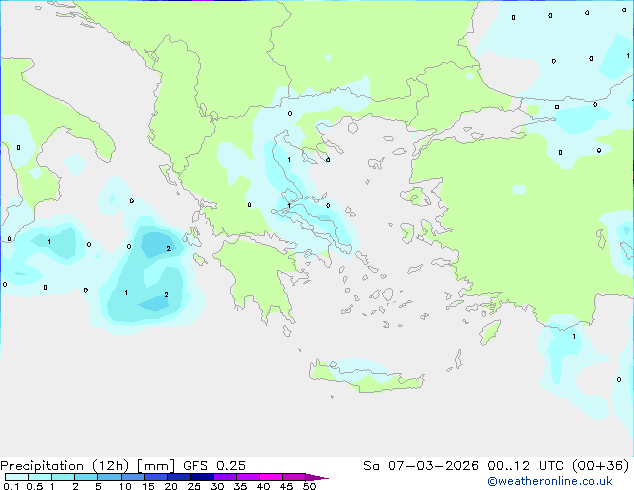Click the 0.5–1 mm legend color swatch
634x490 pixels.
(x=40, y=477)
